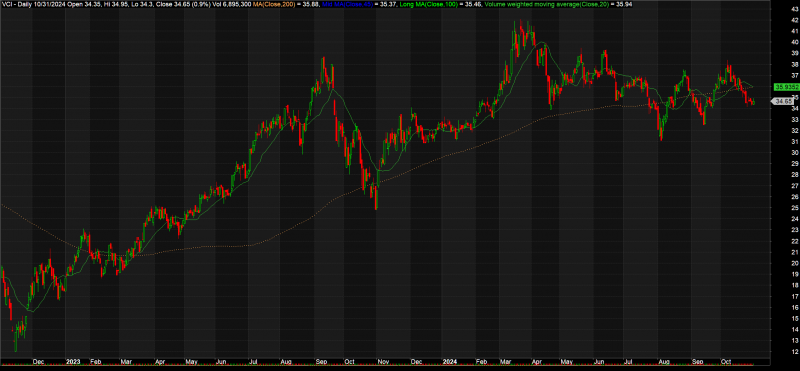
Task: Click the 43 level on the price axis
Action: (794, 9)
